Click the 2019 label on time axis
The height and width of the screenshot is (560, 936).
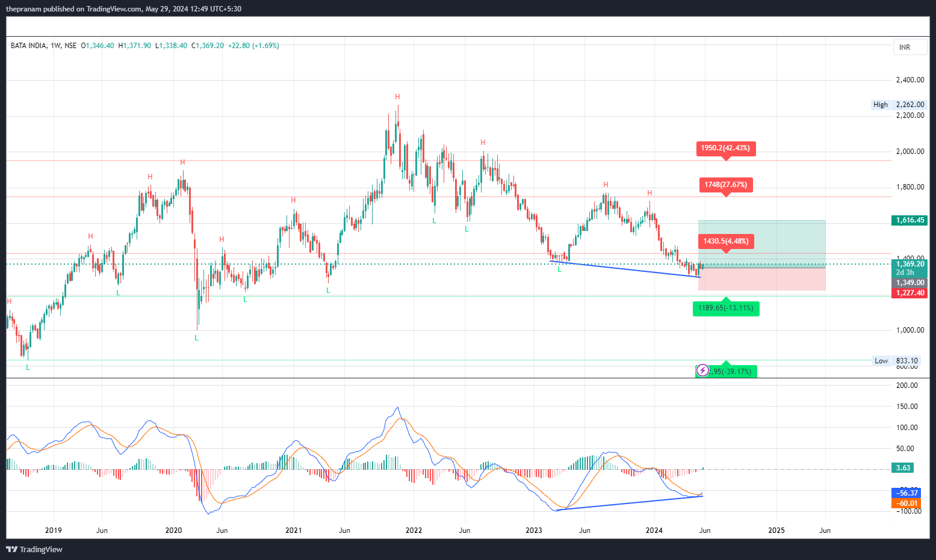pyautogui.click(x=54, y=531)
